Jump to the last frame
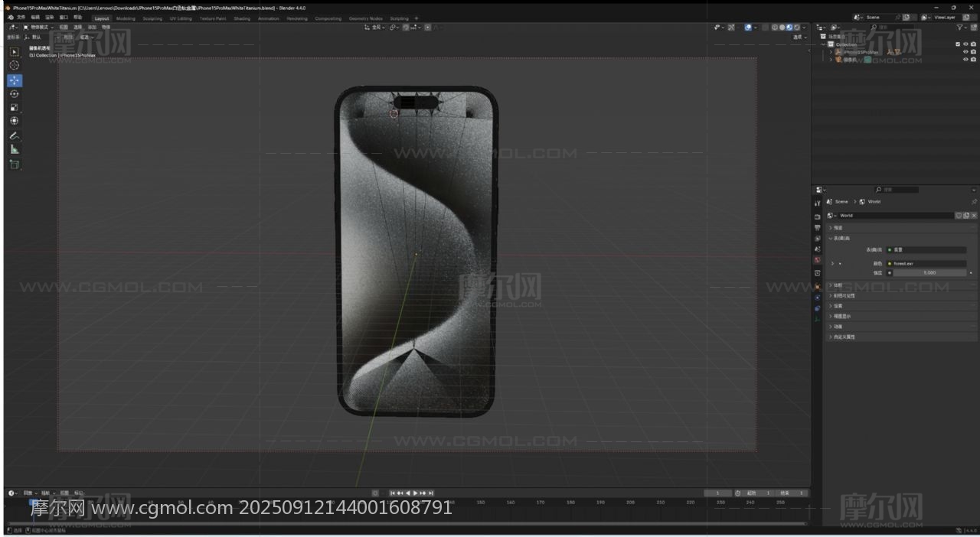This screenshot has width=980, height=537. click(430, 493)
